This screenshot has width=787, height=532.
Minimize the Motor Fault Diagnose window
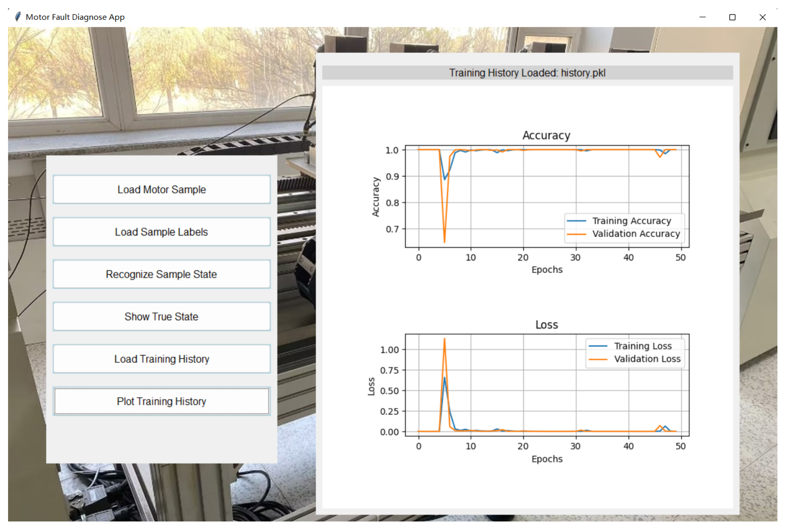point(702,17)
